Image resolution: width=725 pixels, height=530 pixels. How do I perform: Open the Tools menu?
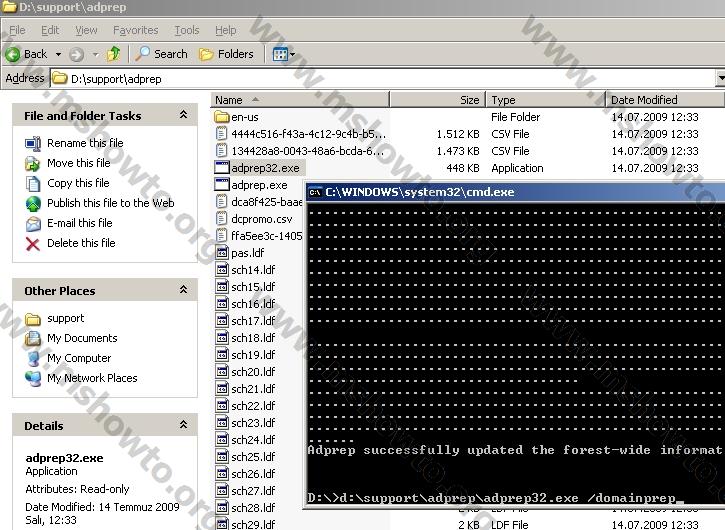click(x=187, y=31)
